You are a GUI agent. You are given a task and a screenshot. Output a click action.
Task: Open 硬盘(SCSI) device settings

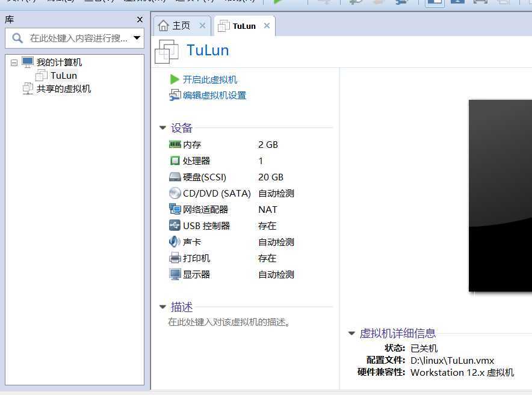204,177
